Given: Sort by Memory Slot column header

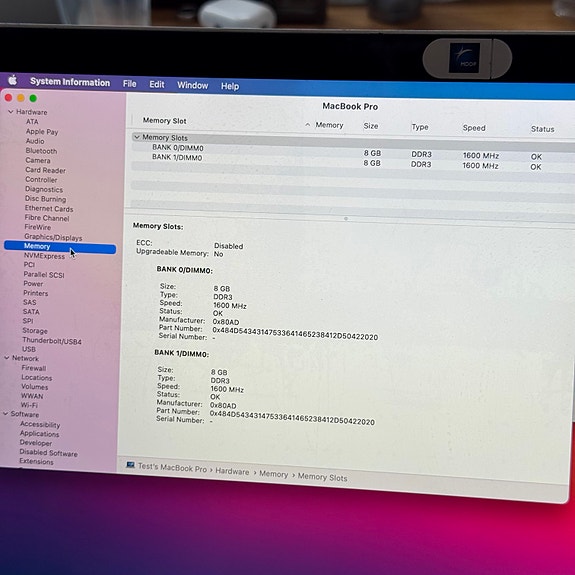Looking at the screenshot, I should tap(165, 121).
